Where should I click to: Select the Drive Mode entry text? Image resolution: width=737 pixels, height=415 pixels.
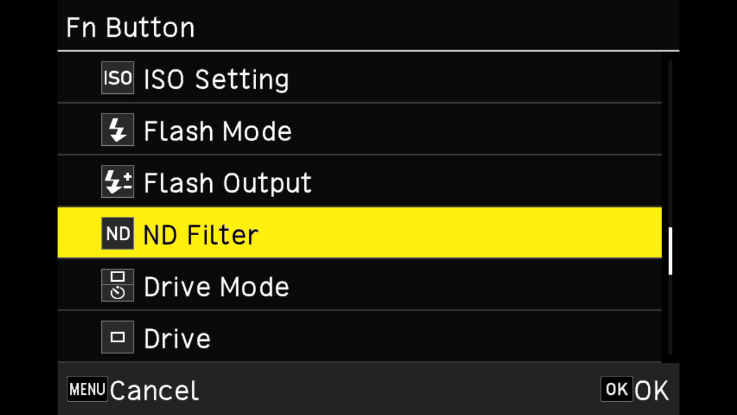coord(216,287)
